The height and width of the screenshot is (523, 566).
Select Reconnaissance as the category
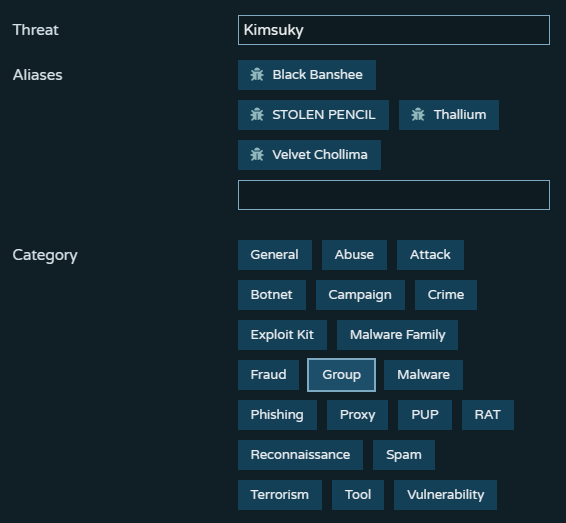pos(300,455)
